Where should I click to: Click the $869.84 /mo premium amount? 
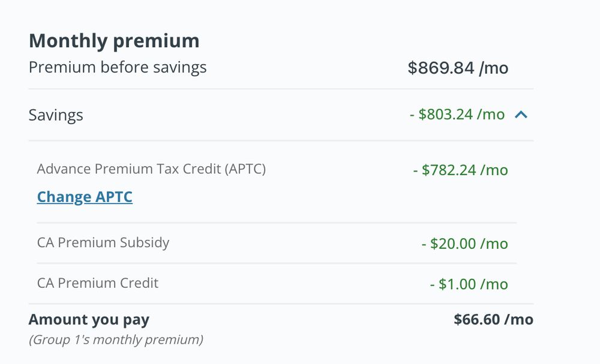click(458, 68)
